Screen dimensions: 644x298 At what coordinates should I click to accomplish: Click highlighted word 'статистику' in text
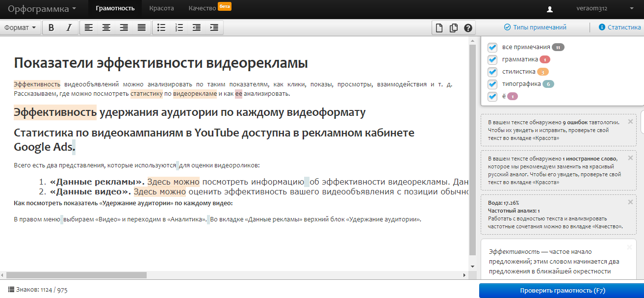pyautogui.click(x=146, y=93)
